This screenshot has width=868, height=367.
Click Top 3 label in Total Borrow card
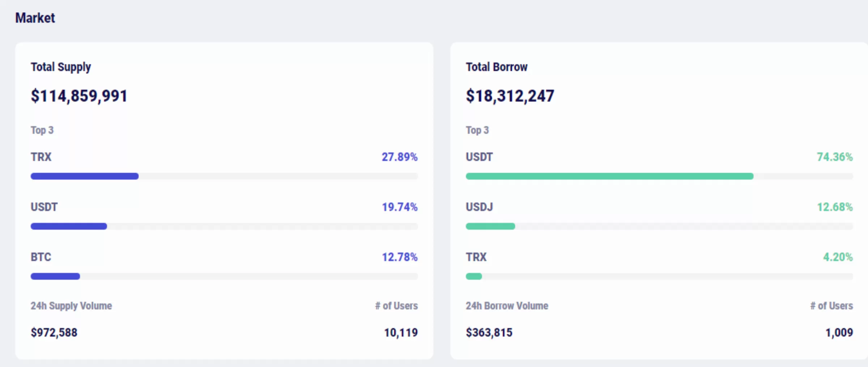pos(477,130)
